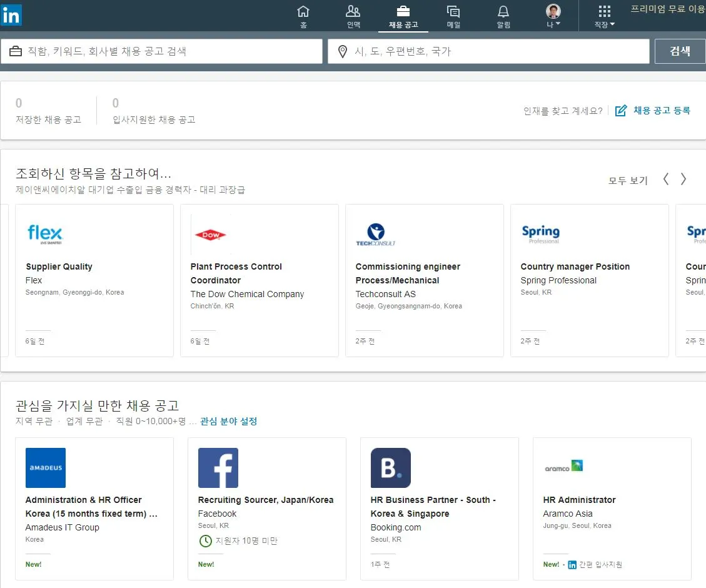
Task: Click Aramco Asia company name
Action: tap(568, 514)
